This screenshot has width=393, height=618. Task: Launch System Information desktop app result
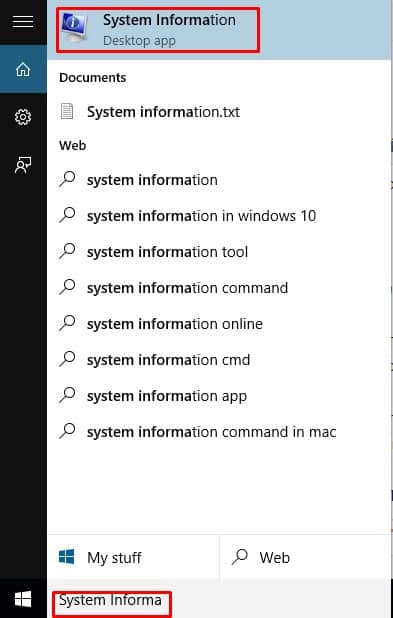pos(219,30)
